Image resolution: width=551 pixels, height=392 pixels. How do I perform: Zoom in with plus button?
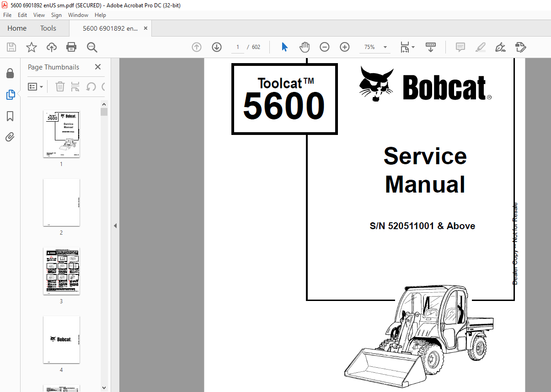(345, 47)
